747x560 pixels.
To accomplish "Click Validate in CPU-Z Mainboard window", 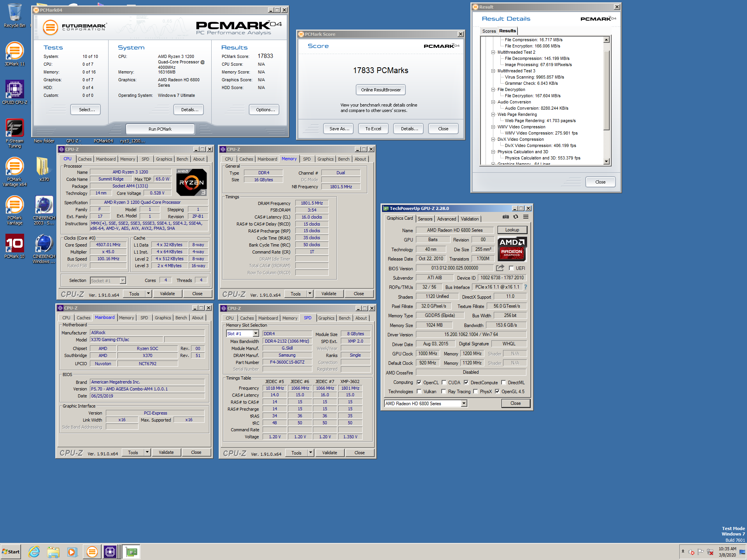I will pos(166,452).
